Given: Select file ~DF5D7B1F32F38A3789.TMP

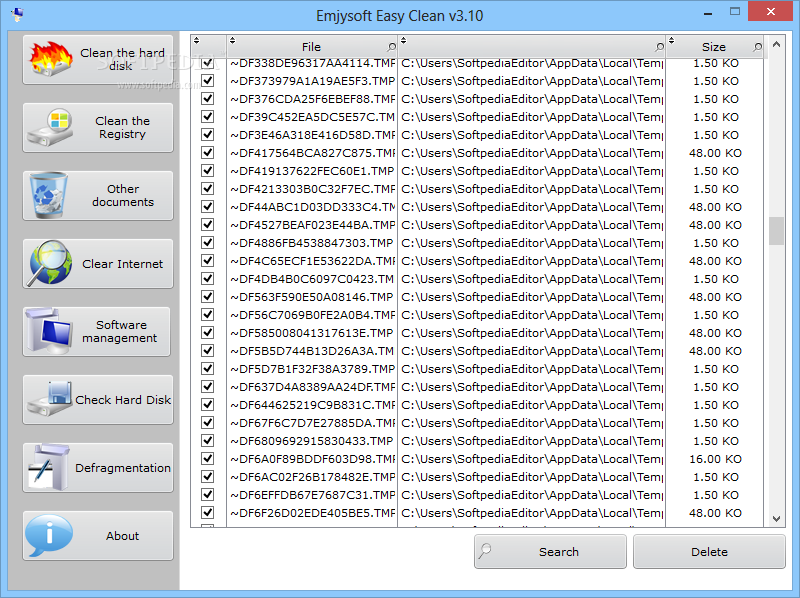Looking at the screenshot, I should [x=312, y=368].
